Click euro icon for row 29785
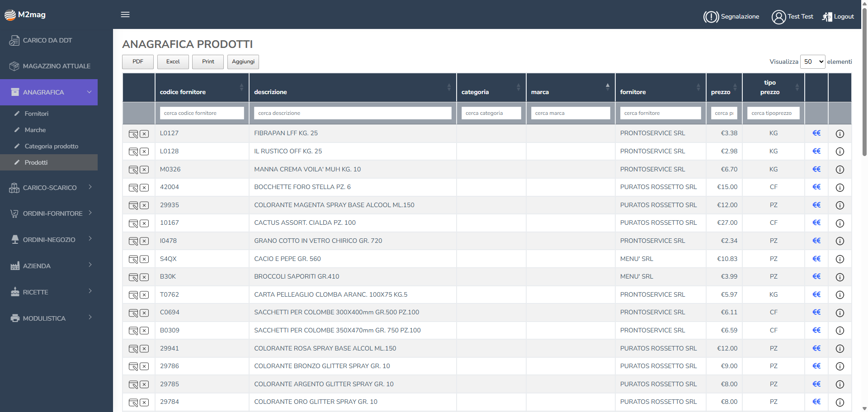This screenshot has height=412, width=868. coord(816,384)
